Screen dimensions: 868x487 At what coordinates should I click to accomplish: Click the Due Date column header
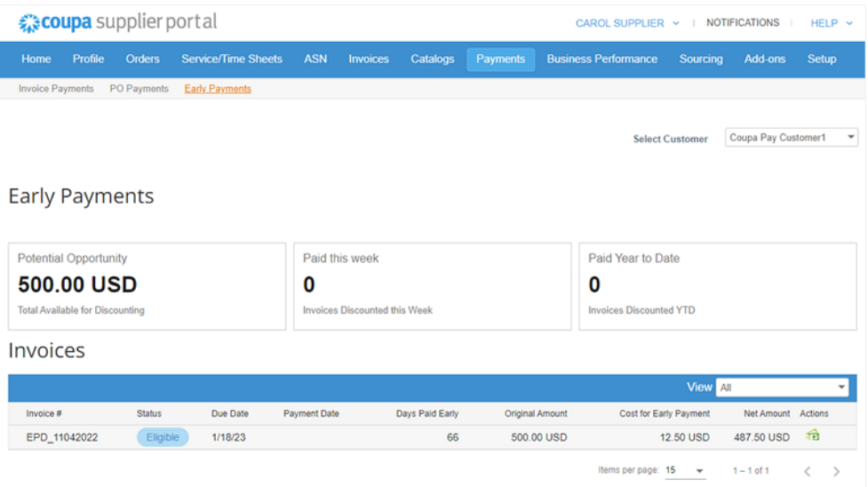coord(230,414)
